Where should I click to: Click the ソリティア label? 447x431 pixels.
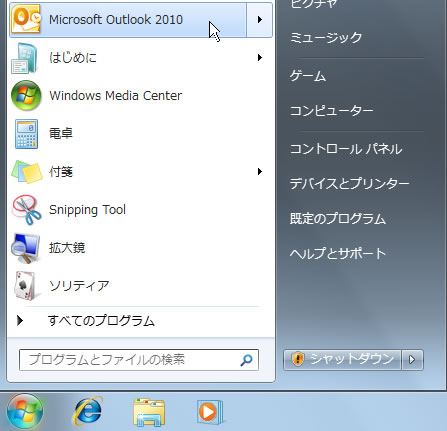click(79, 286)
